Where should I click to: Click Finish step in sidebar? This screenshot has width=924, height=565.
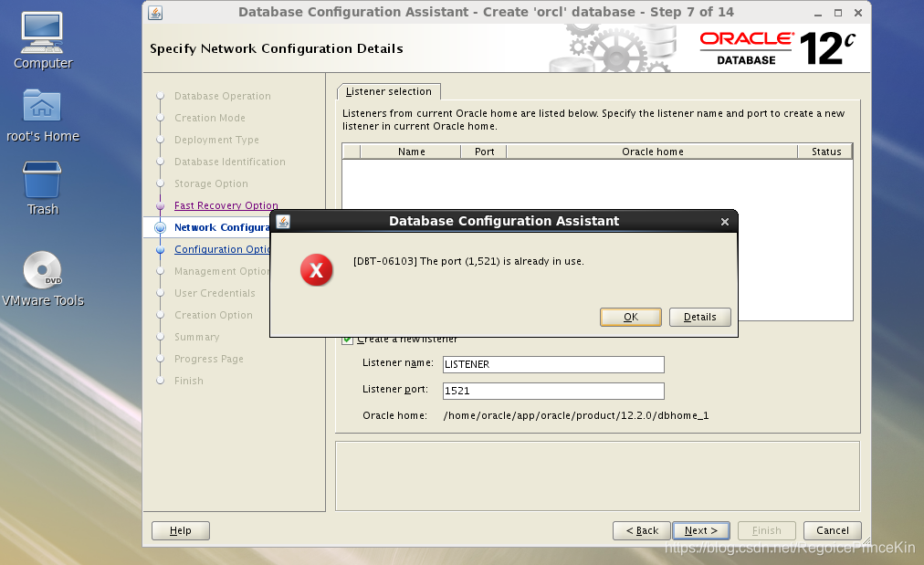pyautogui.click(x=189, y=381)
